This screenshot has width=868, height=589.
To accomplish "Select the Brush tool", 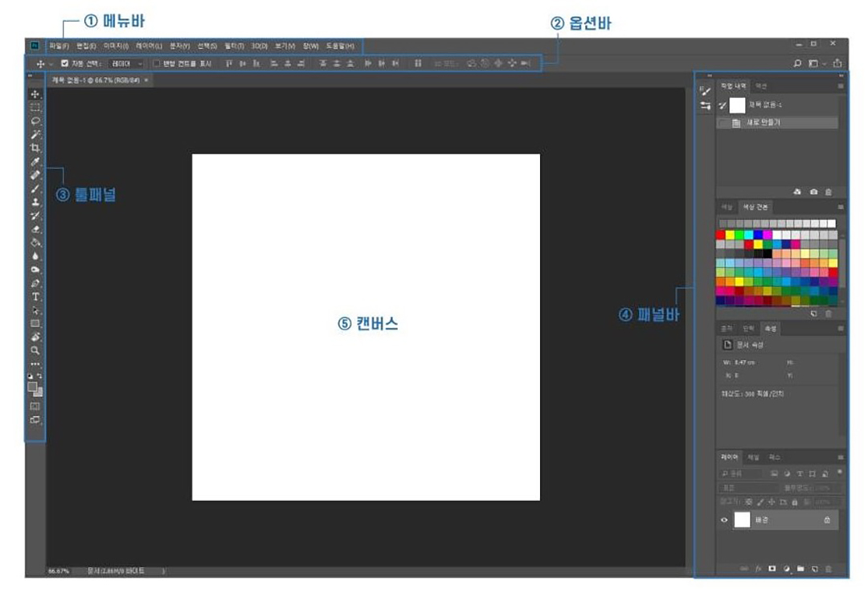I will click(35, 189).
